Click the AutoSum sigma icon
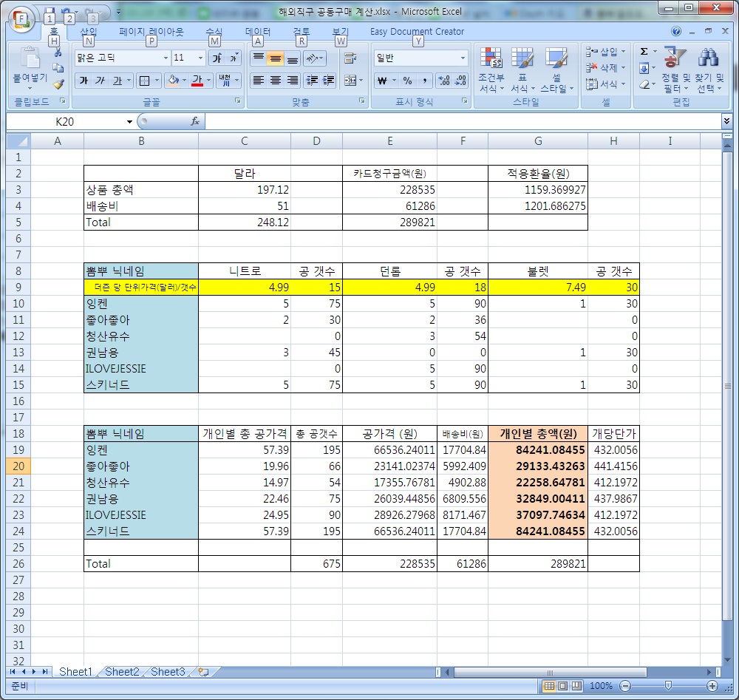739x700 pixels. point(644,52)
